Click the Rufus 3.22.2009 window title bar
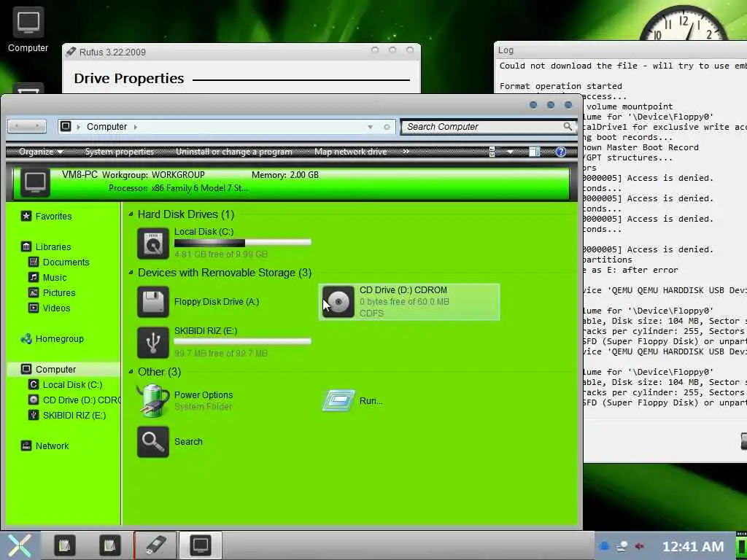The image size is (747, 560). (x=241, y=52)
